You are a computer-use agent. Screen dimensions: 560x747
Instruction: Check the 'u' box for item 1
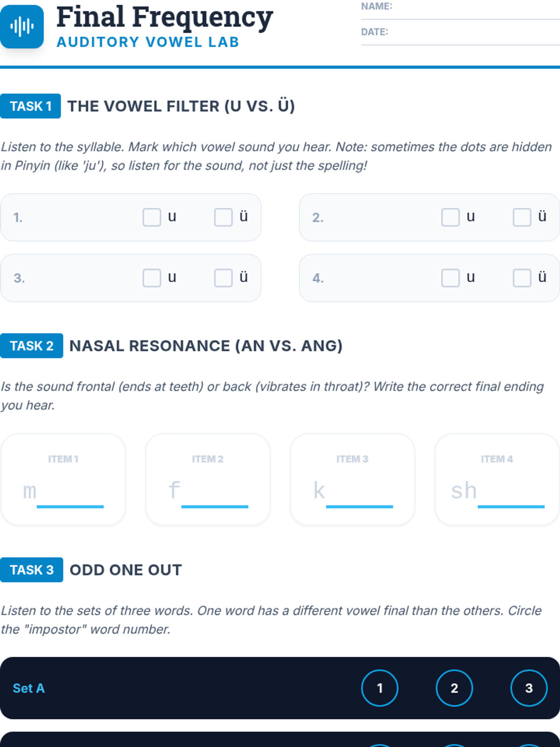[x=152, y=217]
